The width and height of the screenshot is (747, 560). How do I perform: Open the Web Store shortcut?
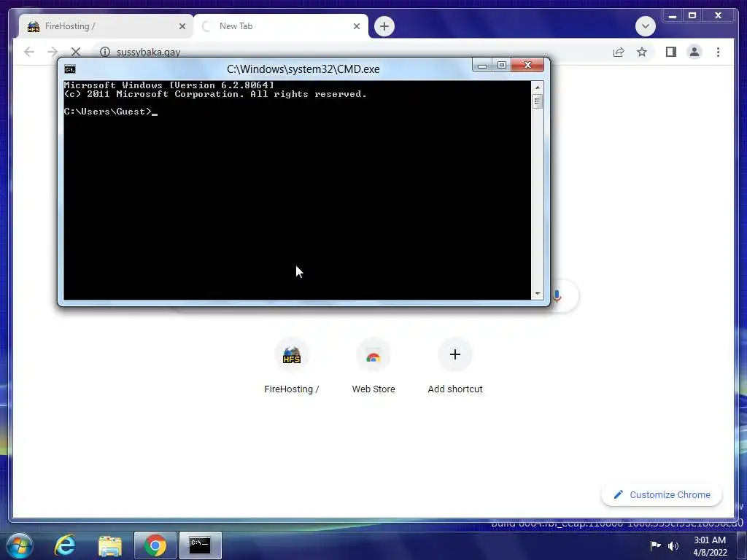[x=373, y=367]
